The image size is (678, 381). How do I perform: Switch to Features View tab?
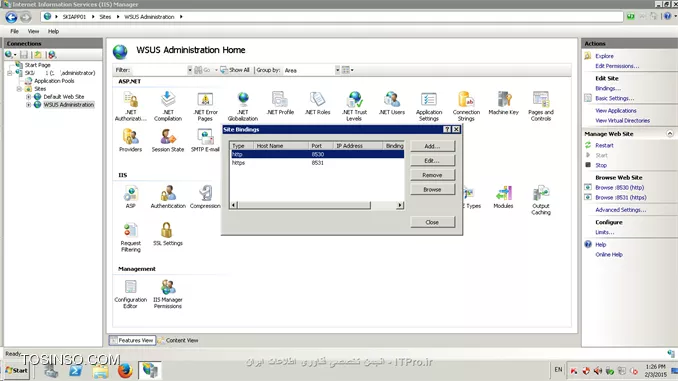[132, 340]
